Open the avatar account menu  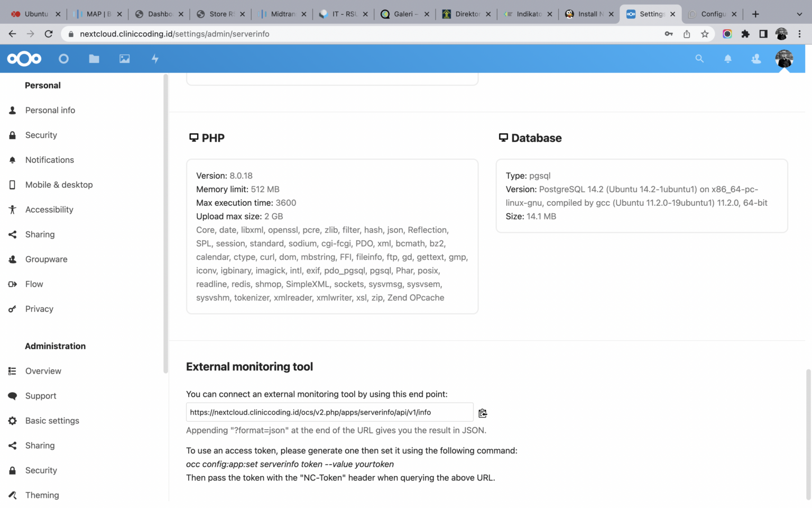[x=784, y=59]
